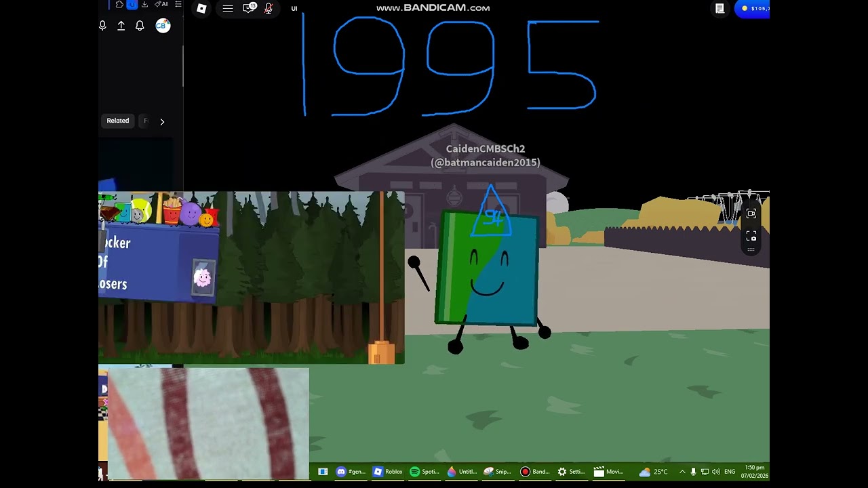Open Bandicam from the taskbar
Viewport: 868px width, 488px height.
pyautogui.click(x=535, y=472)
